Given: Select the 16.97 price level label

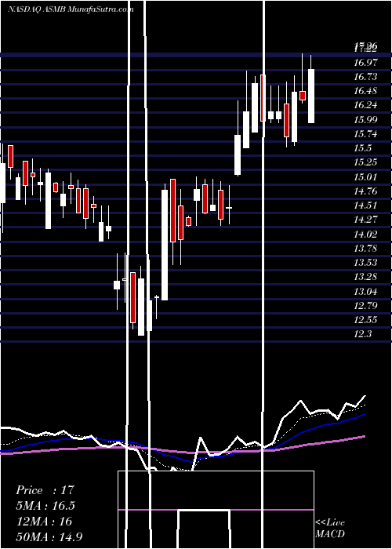Looking at the screenshot, I should pos(366,63).
